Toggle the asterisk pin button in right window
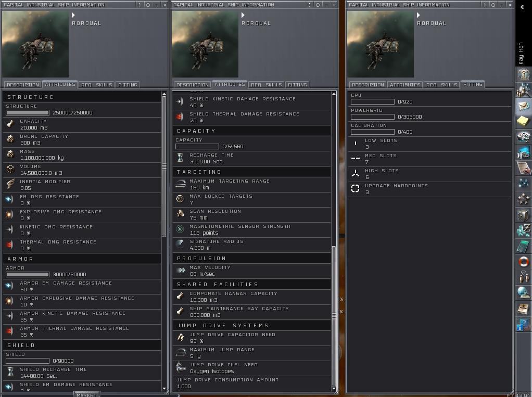Viewport: 532px width, 397px height. point(485,5)
